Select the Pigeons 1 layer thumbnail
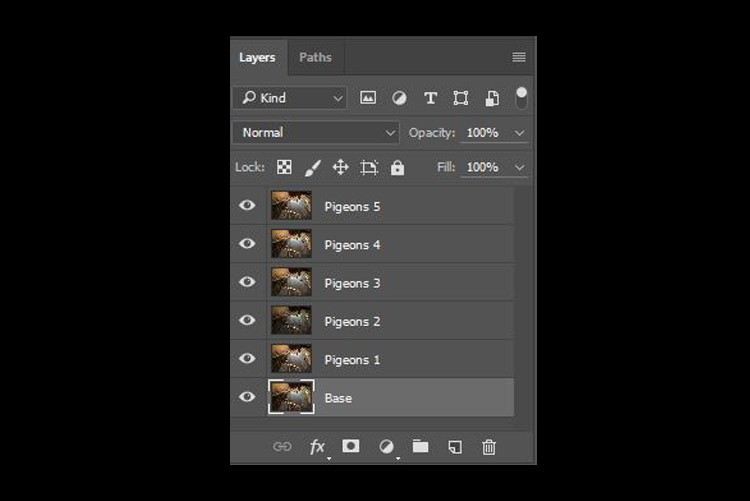Viewport: 750px width, 501px height. click(x=291, y=358)
